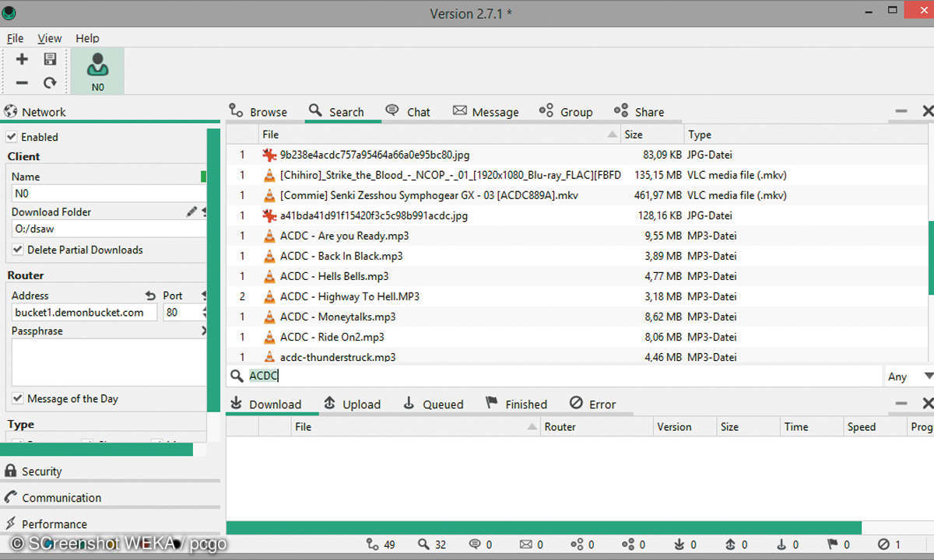Click the empty Passphrase text box
Image resolution: width=934 pixels, height=560 pixels.
point(108,362)
